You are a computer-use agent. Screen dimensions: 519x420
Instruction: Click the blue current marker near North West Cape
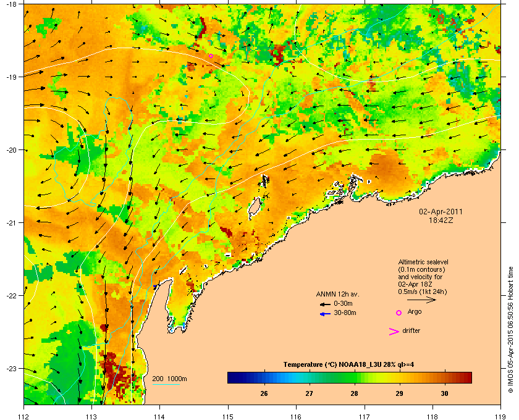point(154,285)
